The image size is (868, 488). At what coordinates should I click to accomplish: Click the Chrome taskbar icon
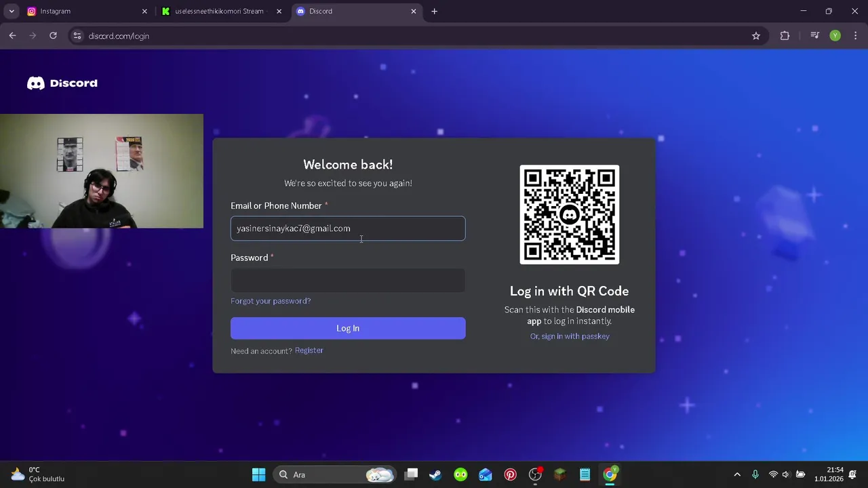[x=610, y=474]
